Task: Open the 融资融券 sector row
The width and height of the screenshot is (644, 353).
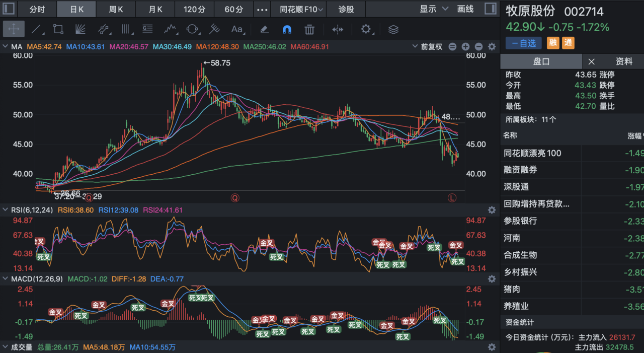Action: pyautogui.click(x=572, y=170)
